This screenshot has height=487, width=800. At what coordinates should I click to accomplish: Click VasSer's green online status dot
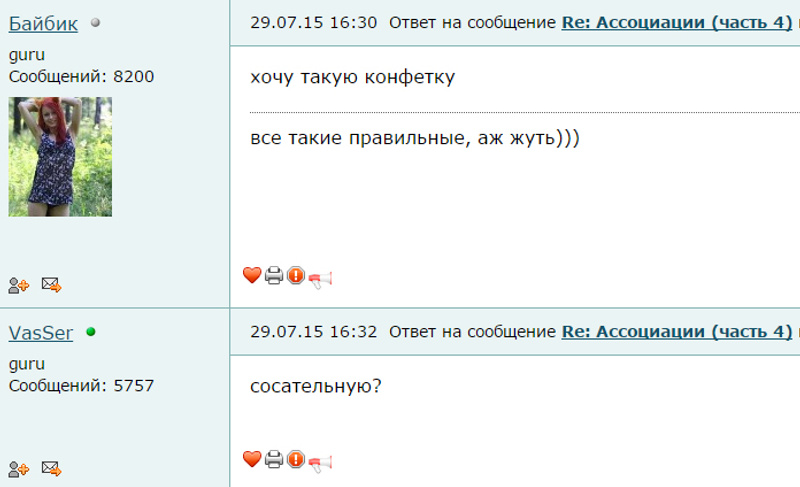(x=91, y=332)
